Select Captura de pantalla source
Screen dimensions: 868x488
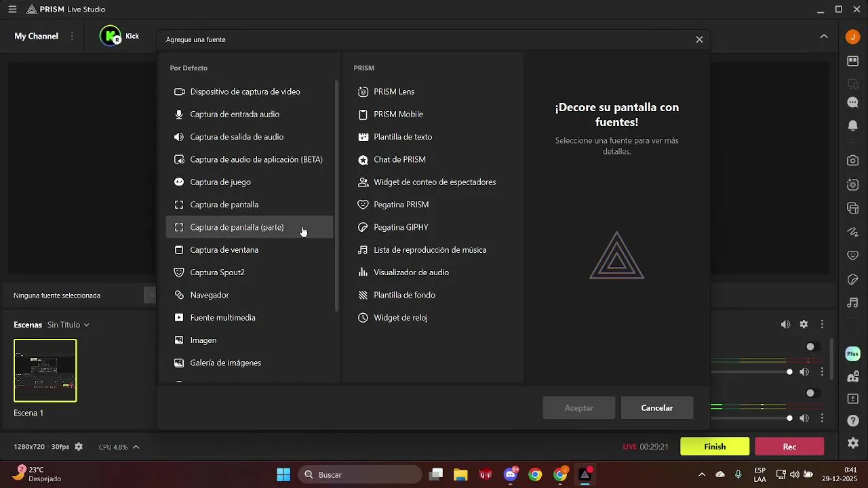(250, 205)
